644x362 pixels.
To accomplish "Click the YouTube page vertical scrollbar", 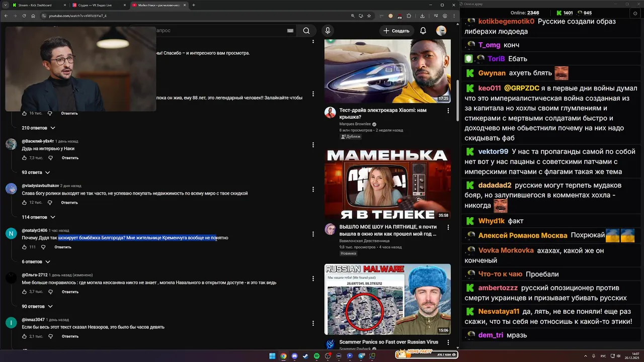I will pyautogui.click(x=457, y=101).
